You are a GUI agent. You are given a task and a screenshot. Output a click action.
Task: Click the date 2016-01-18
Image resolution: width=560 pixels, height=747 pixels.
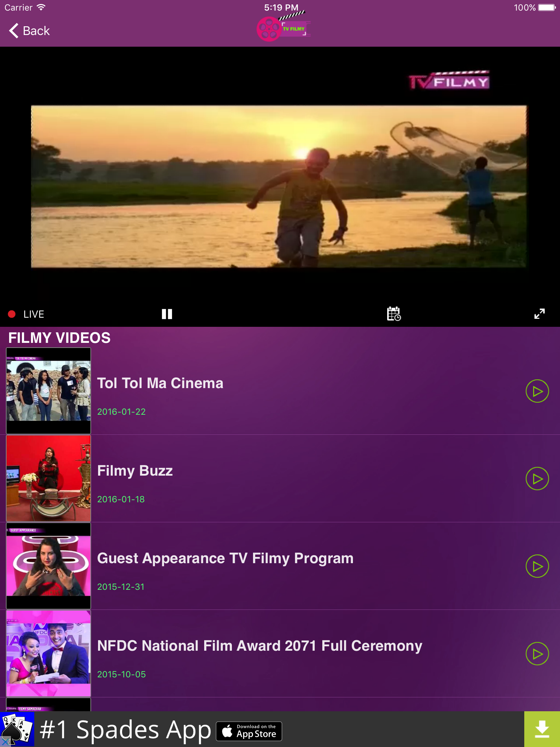pos(121,499)
